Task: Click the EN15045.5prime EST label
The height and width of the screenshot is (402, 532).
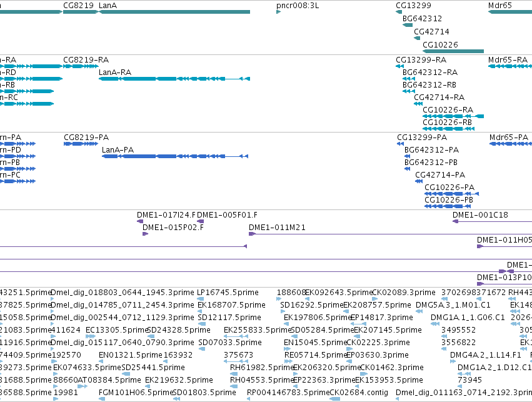Action: (x=316, y=343)
